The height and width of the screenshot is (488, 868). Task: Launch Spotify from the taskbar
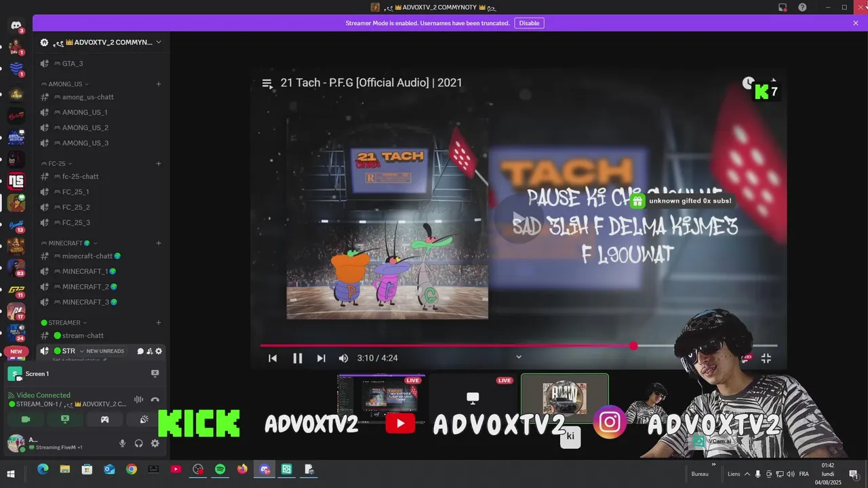pos(220,469)
